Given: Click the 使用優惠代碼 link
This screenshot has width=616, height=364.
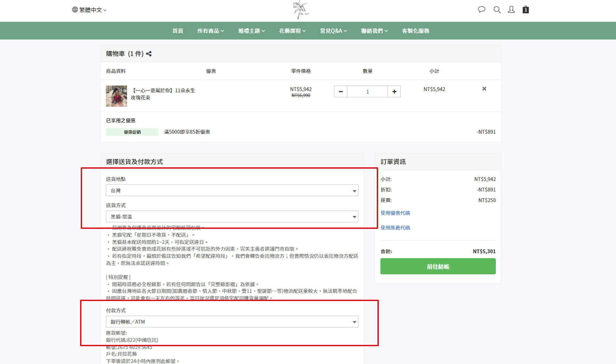Looking at the screenshot, I should pos(395,213).
